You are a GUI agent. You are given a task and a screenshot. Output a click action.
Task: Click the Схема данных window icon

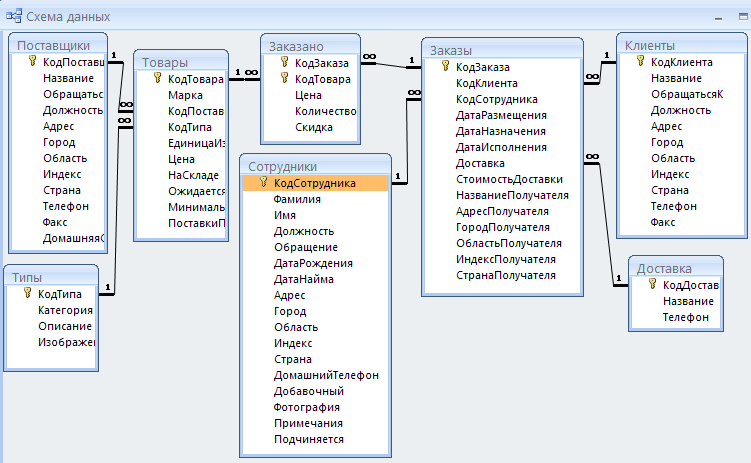14,16
